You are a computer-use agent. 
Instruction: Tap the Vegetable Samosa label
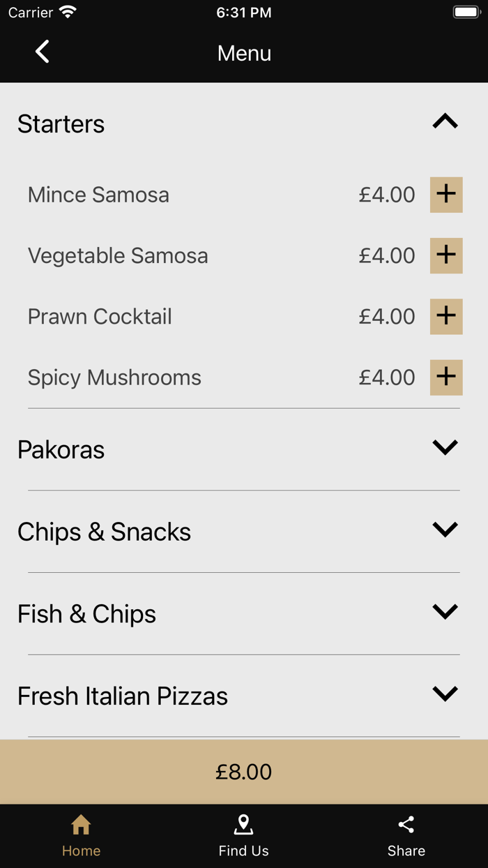click(118, 255)
